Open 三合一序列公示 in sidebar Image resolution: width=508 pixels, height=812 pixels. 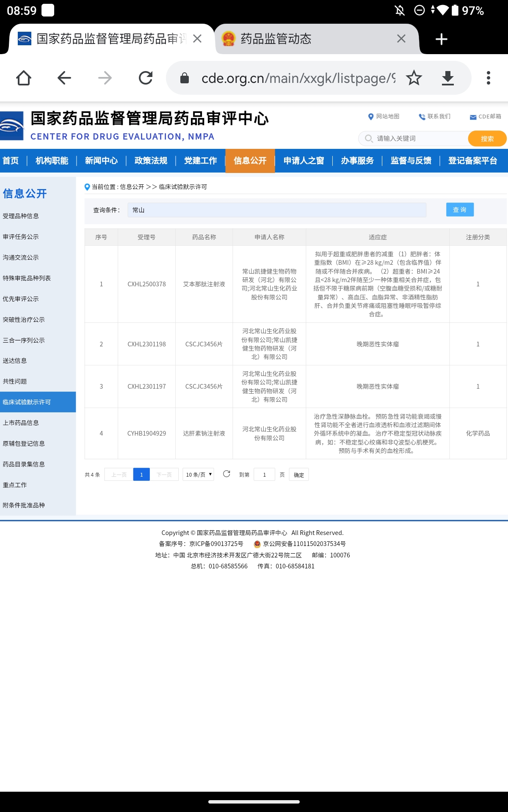pyautogui.click(x=24, y=340)
